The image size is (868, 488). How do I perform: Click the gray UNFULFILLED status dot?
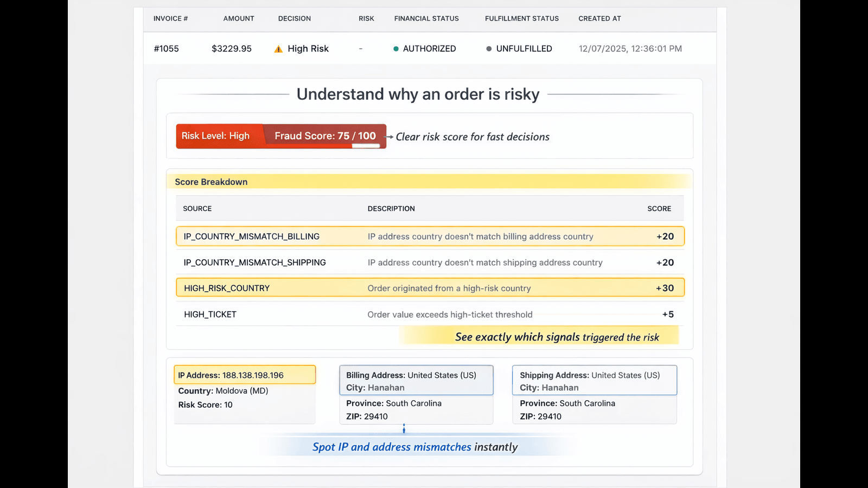pos(489,48)
